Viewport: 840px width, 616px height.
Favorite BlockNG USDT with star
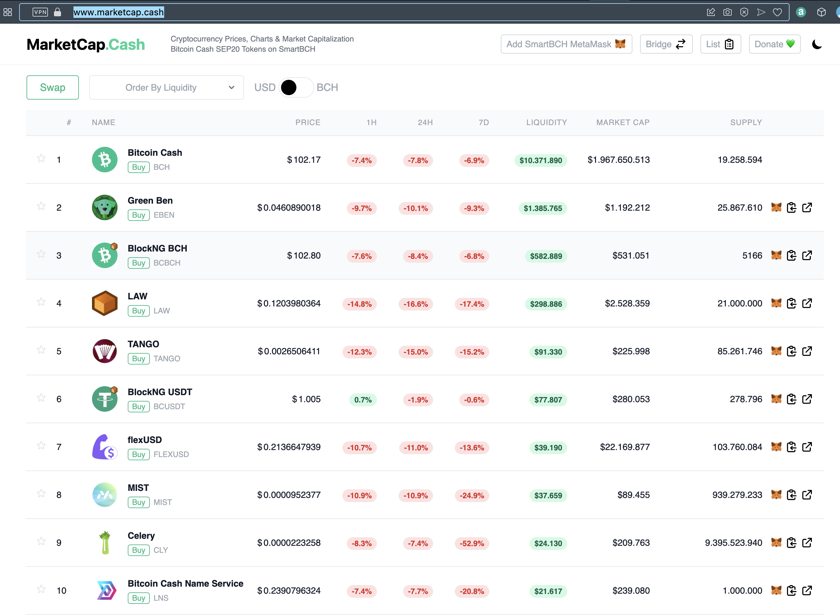41,397
